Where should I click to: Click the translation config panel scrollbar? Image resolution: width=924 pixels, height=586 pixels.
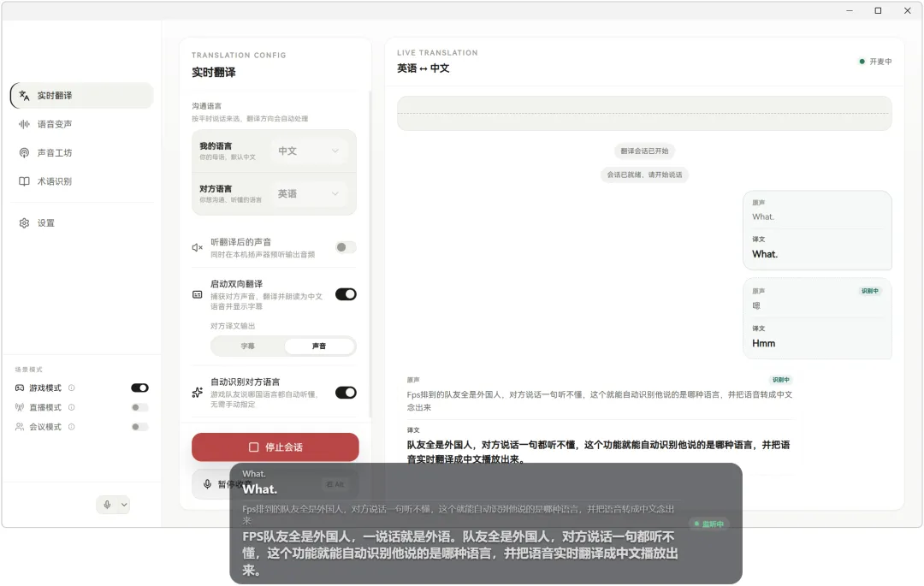tap(370, 253)
